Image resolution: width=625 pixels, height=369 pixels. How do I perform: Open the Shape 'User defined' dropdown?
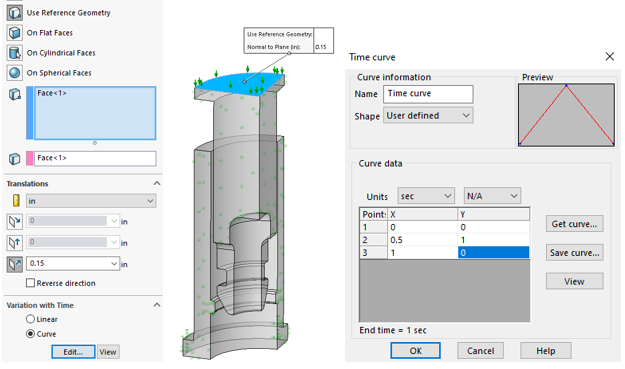pos(428,116)
